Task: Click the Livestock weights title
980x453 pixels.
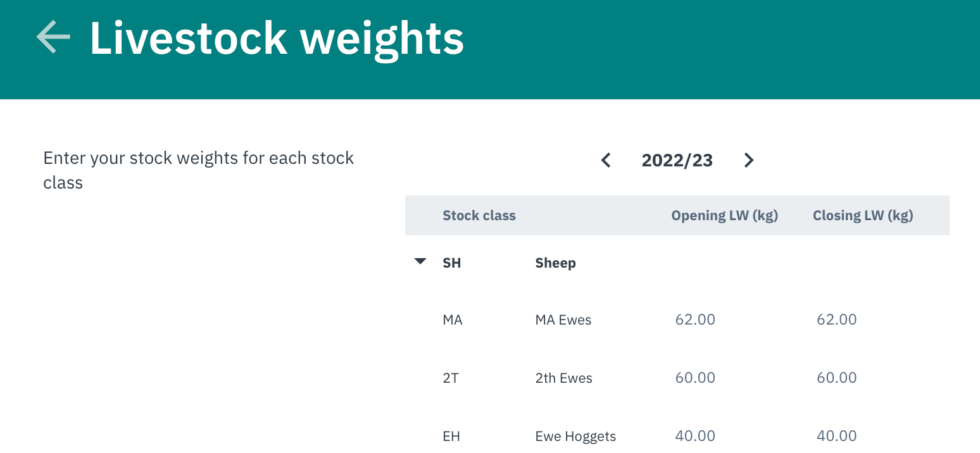Action: point(277,37)
